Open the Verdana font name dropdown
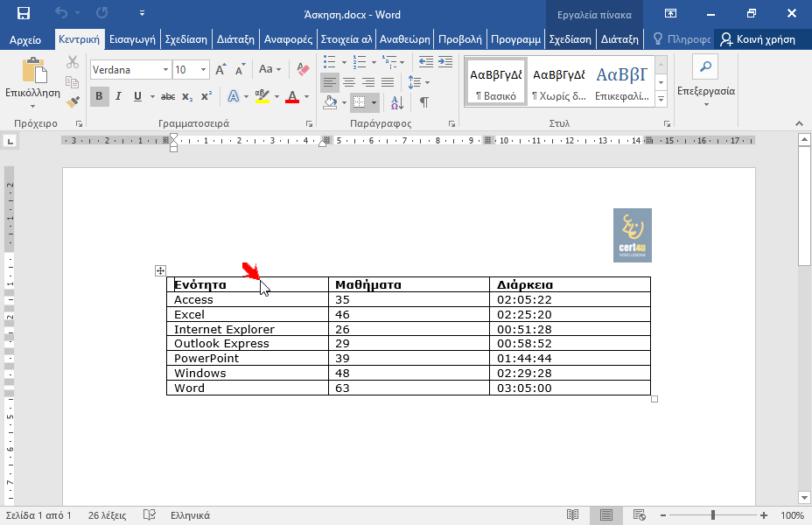 click(165, 70)
